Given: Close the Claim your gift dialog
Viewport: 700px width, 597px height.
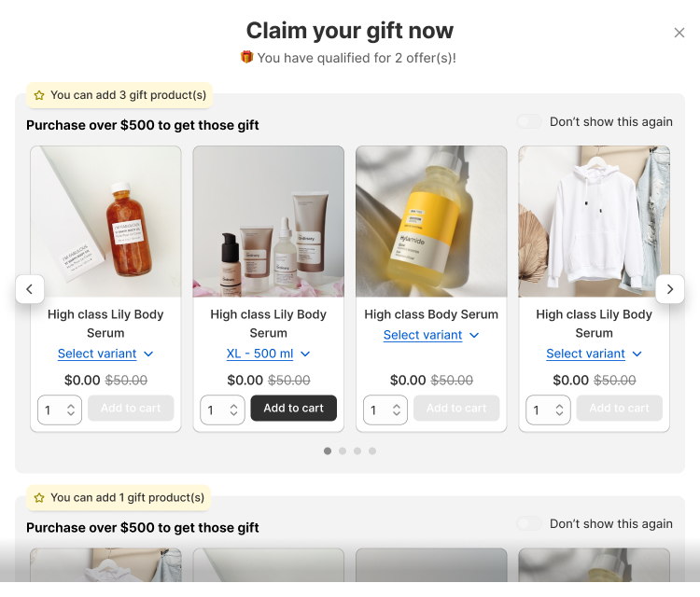Looking at the screenshot, I should 679,33.
